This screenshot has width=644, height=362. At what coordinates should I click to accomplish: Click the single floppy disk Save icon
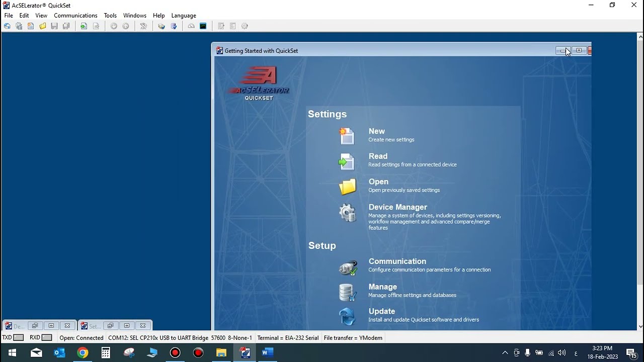coord(54,26)
